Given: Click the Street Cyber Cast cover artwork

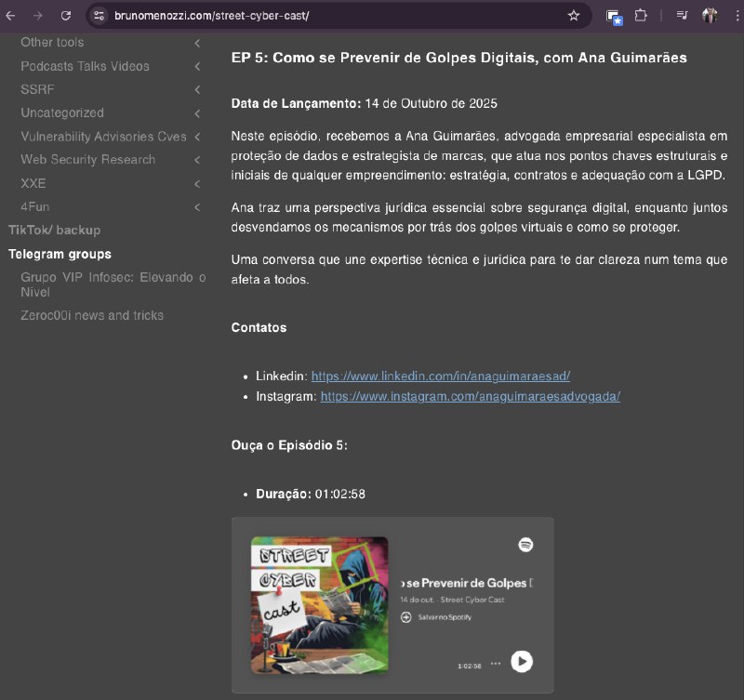Looking at the screenshot, I should point(319,604).
